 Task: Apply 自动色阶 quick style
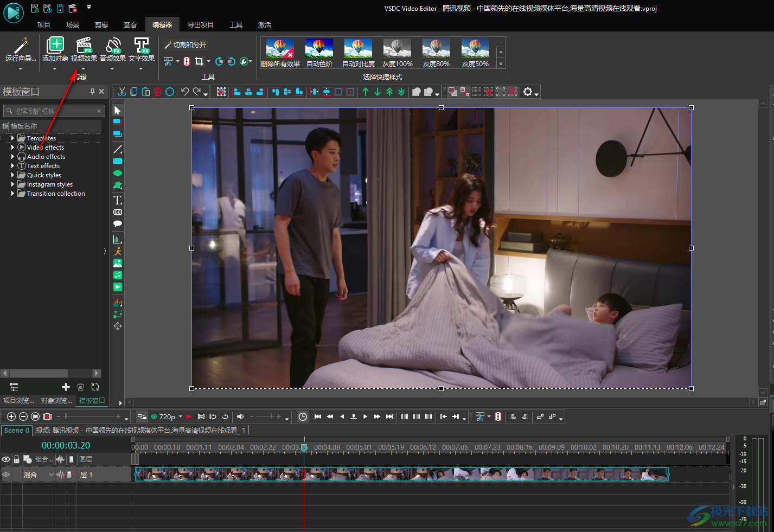[x=319, y=53]
